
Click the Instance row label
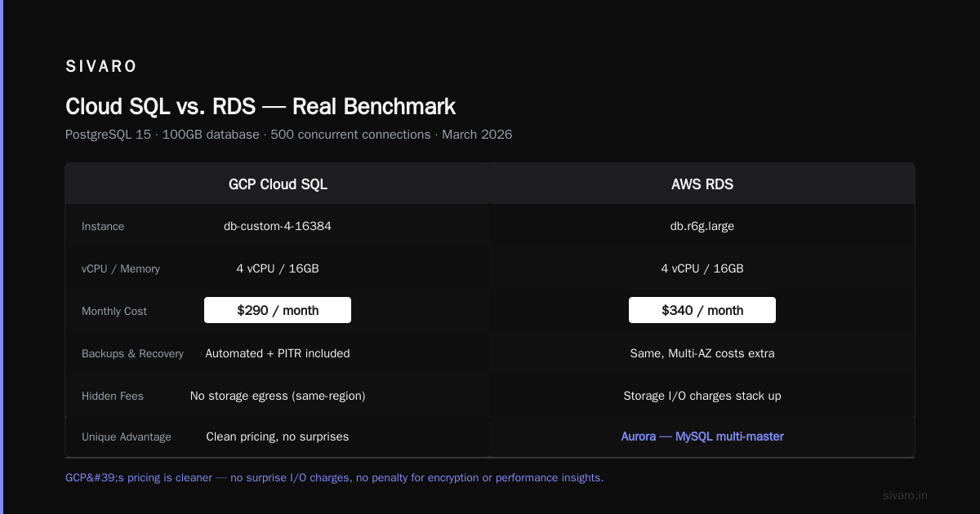[103, 227]
